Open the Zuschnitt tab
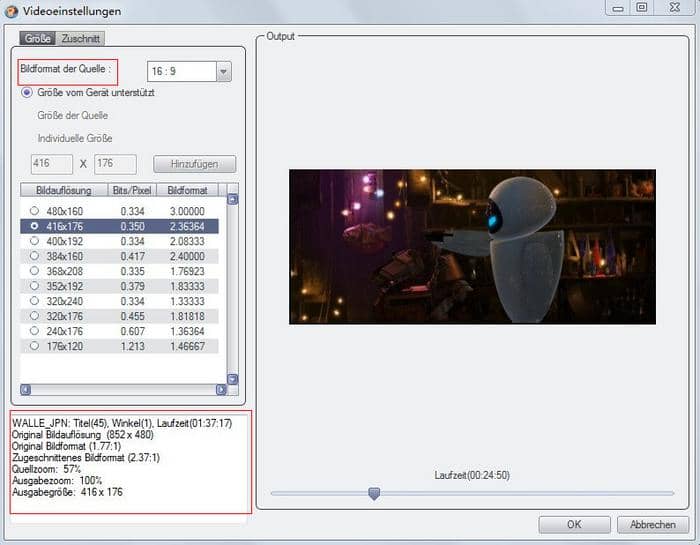700x545 pixels. [81, 38]
